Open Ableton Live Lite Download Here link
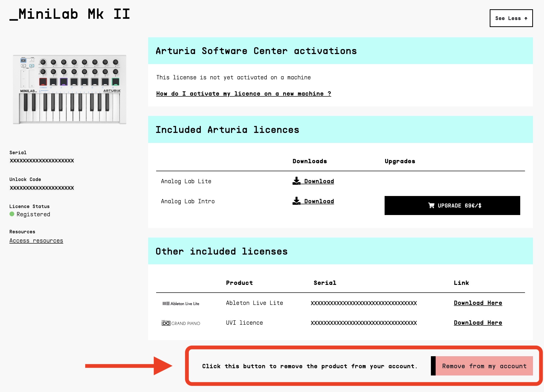 click(x=478, y=303)
